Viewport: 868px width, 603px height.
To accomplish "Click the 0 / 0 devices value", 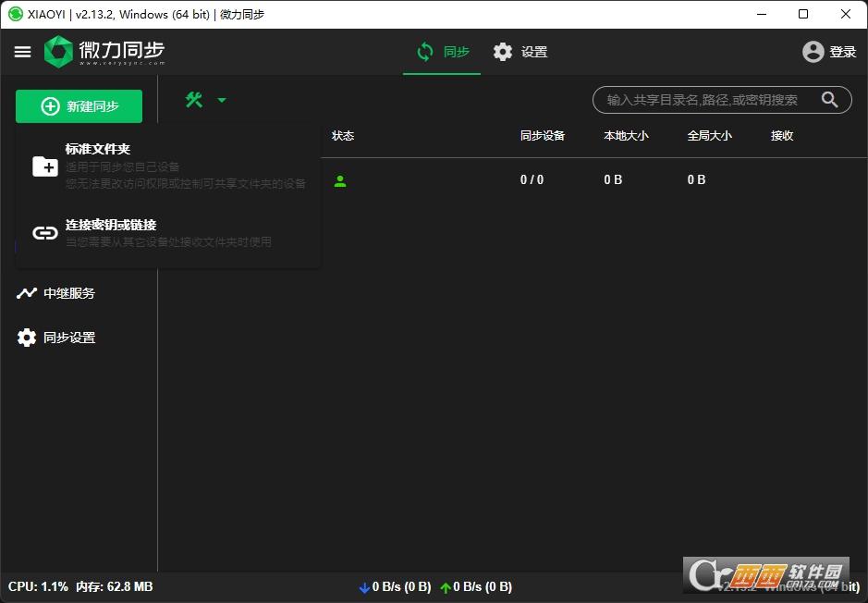I will click(x=532, y=180).
